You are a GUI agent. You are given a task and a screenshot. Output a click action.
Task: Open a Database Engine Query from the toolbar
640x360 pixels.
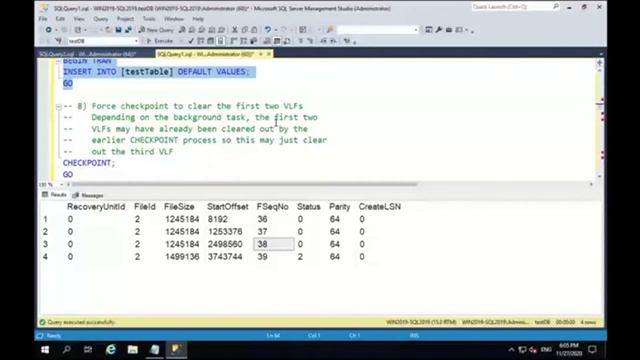pyautogui.click(x=182, y=30)
